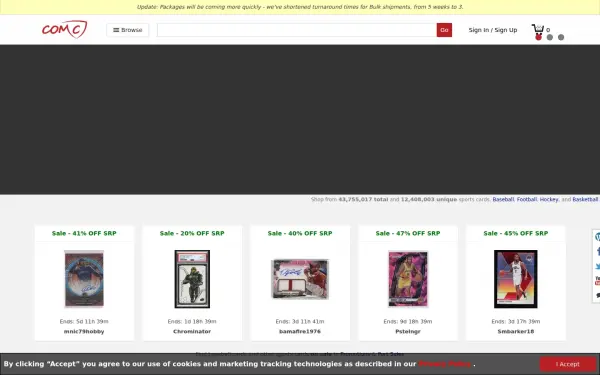Open the Privacy Policy link

(x=445, y=364)
